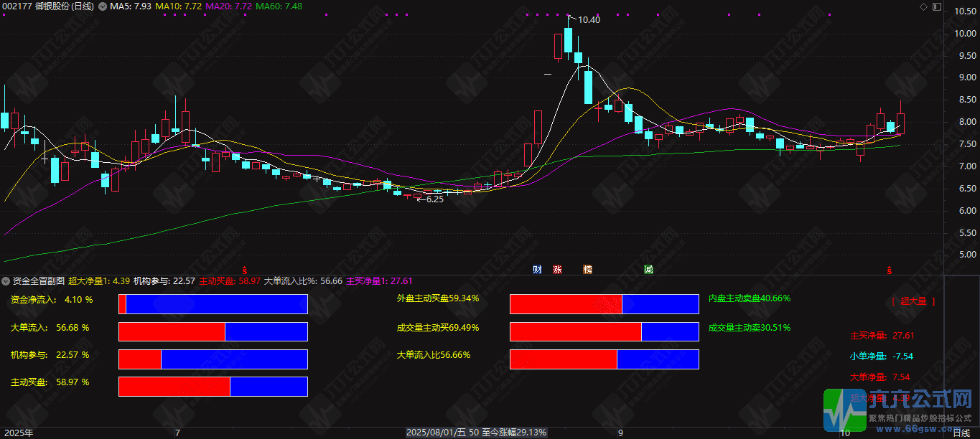Expand 资金全冒副图 indicator panel arrow
This screenshot has width=980, height=439.
click(6, 280)
